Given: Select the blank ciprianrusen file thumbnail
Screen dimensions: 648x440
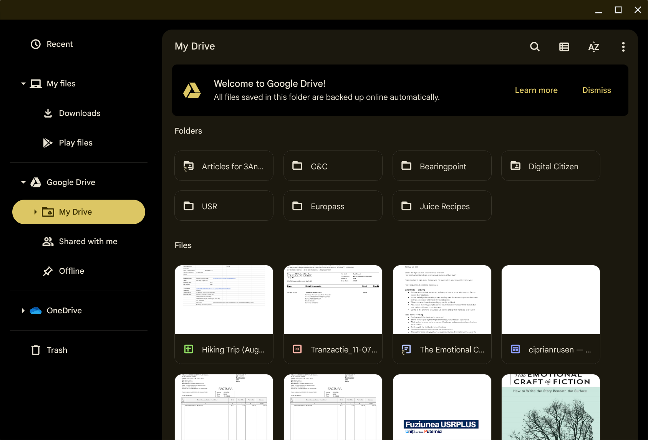Looking at the screenshot, I should click(551, 300).
